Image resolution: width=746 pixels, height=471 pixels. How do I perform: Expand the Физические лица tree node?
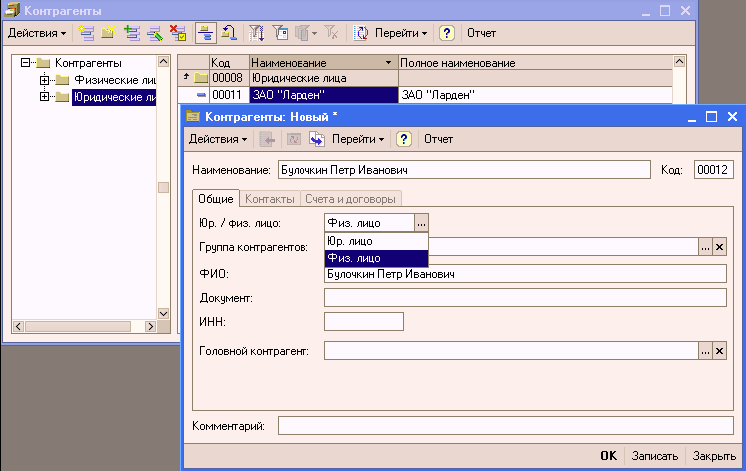tap(44, 80)
